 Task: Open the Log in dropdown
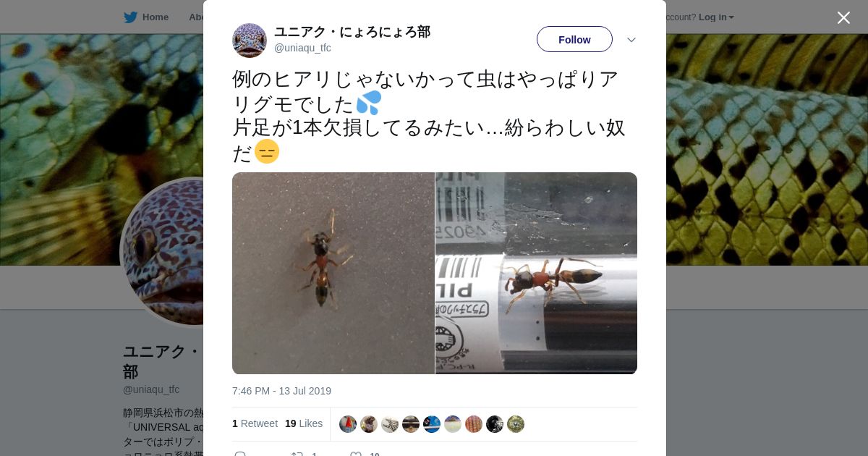716,17
